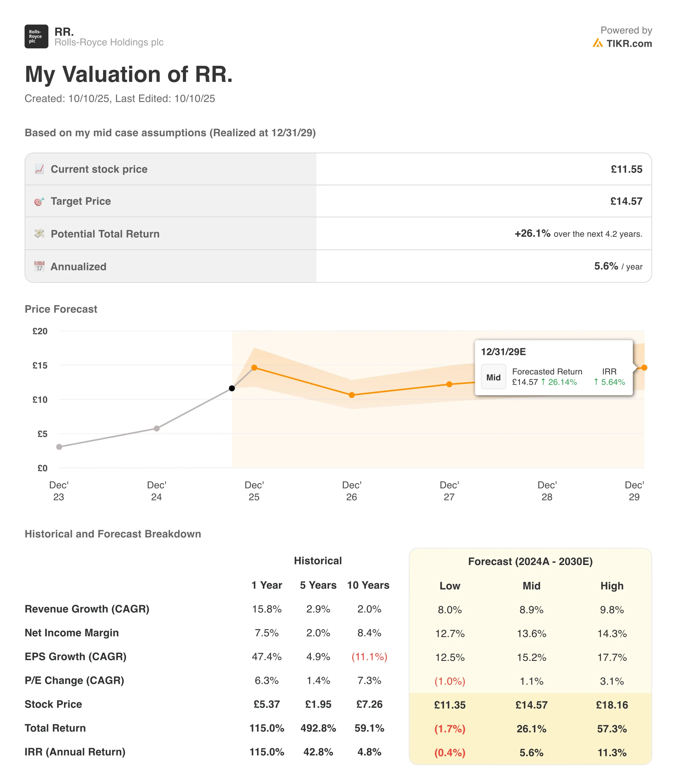Select the Low forecast column header
The width and height of the screenshot is (677, 784).
(450, 586)
